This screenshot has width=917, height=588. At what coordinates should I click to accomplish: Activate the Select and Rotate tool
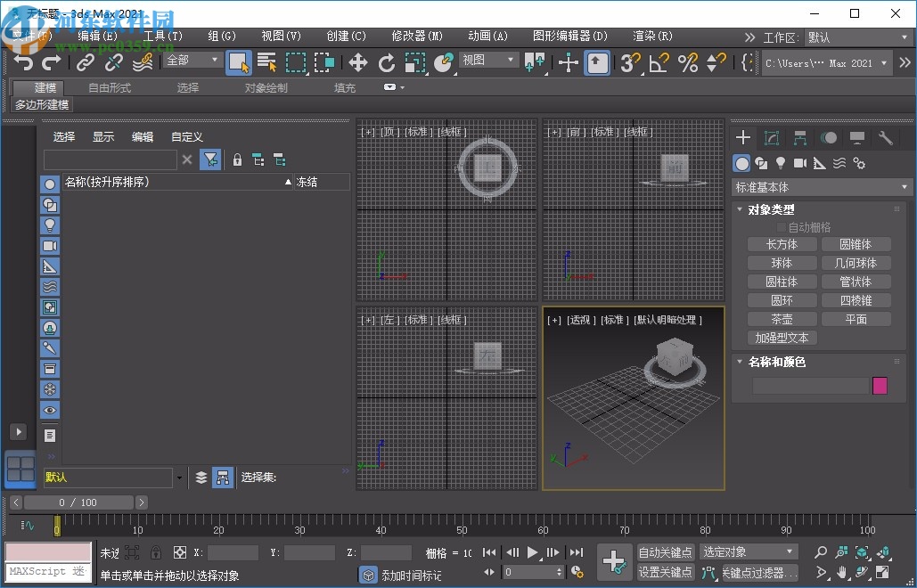pyautogui.click(x=387, y=62)
